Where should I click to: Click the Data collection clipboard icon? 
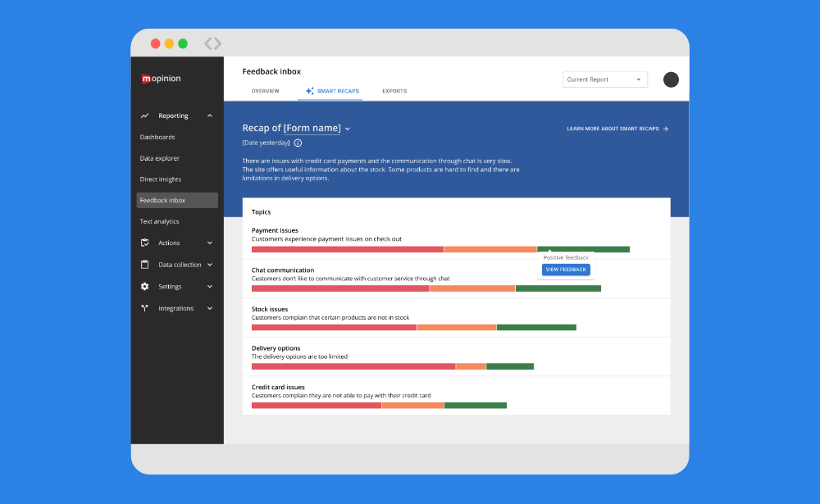point(145,265)
